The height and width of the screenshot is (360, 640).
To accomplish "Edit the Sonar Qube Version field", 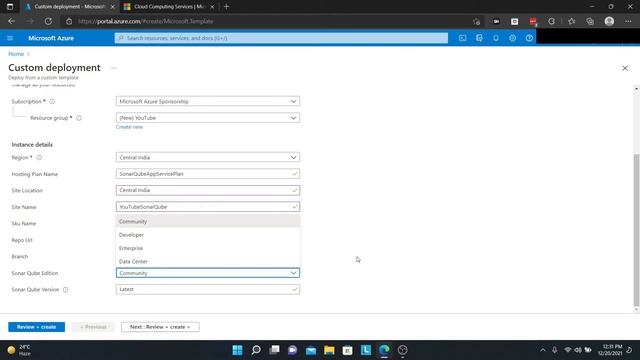I will point(208,289).
